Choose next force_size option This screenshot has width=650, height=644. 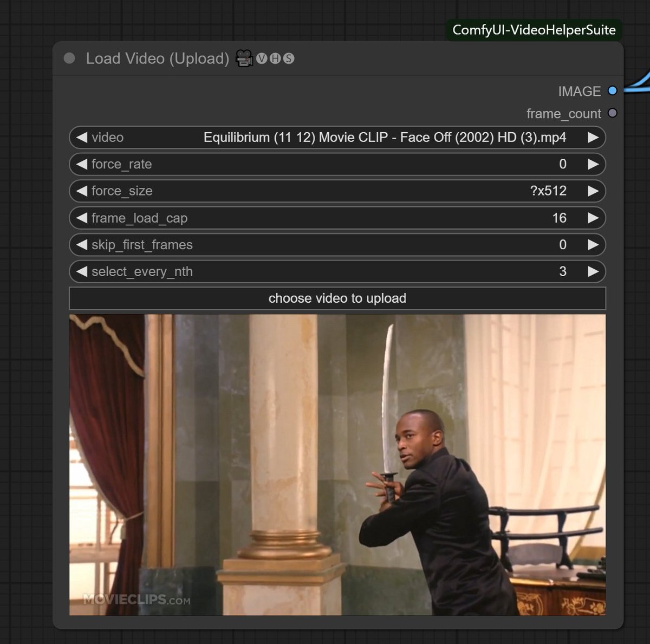point(593,191)
